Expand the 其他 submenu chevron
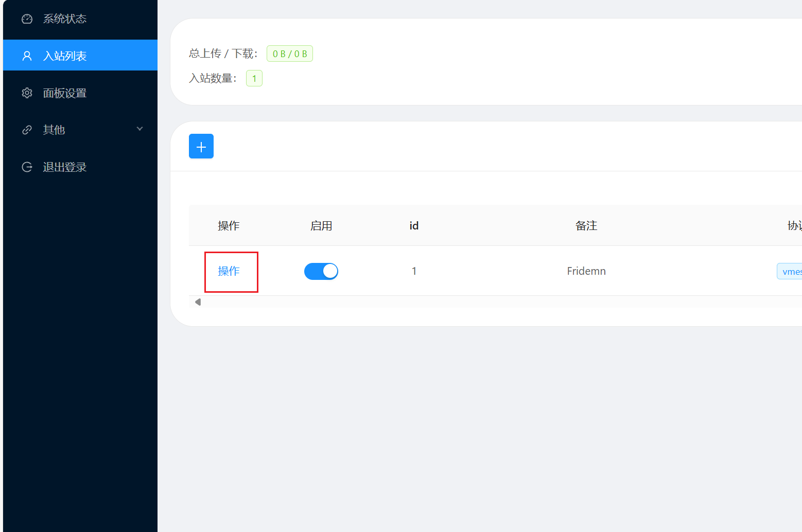This screenshot has height=532, width=802. pos(140,129)
